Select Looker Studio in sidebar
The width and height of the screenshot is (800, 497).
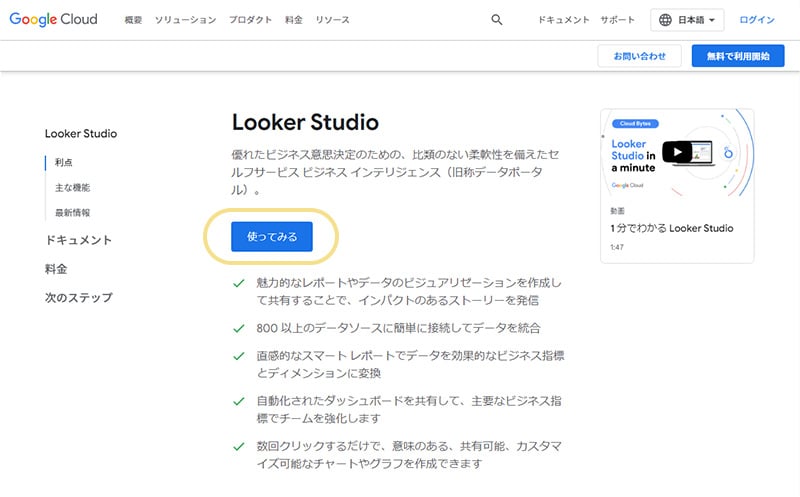[x=81, y=134]
